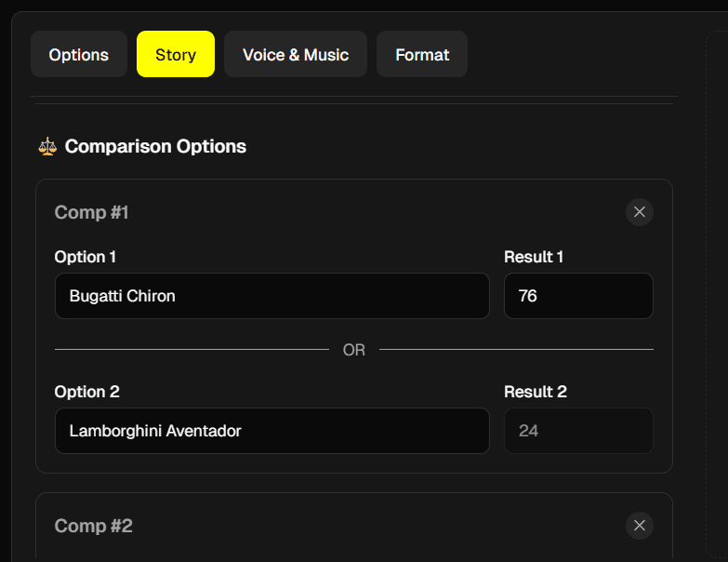Screen dimensions: 728x562
Task: Click the scales icon beside Comparison Options
Action: tap(47, 146)
